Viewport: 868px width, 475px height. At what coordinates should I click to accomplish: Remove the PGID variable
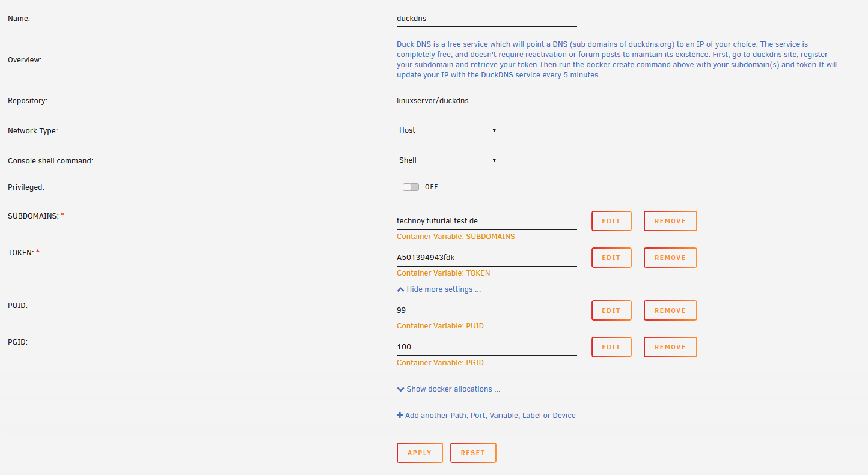point(670,347)
